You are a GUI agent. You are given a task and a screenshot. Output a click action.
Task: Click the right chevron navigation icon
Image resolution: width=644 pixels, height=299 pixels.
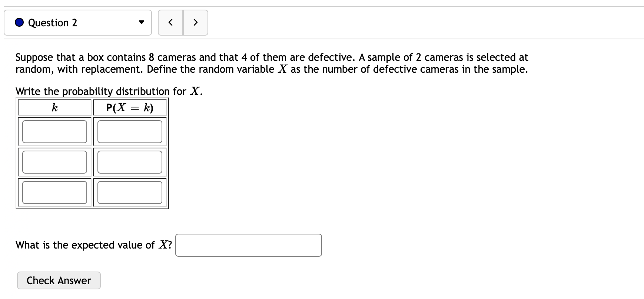point(196,23)
